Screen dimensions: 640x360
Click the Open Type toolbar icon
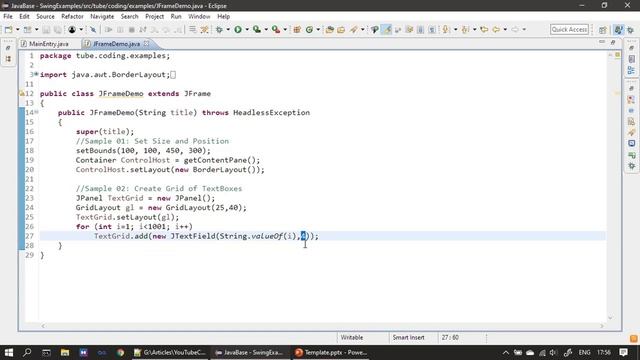click(x=329, y=29)
